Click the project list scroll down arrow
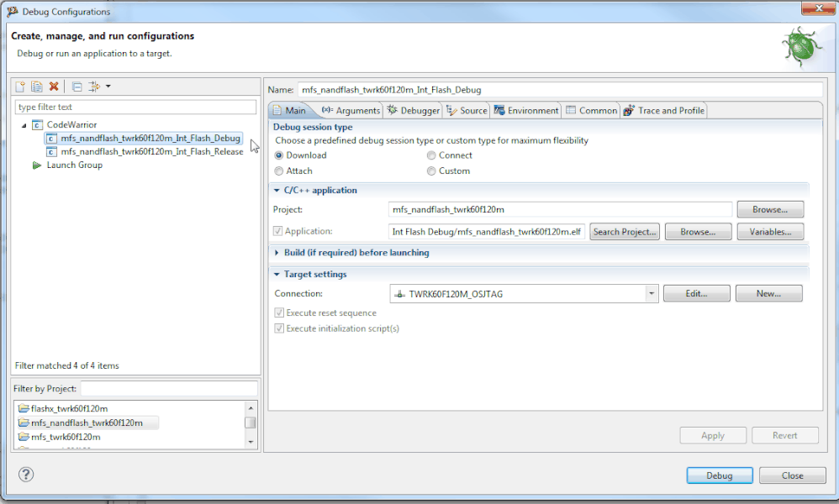 point(251,442)
